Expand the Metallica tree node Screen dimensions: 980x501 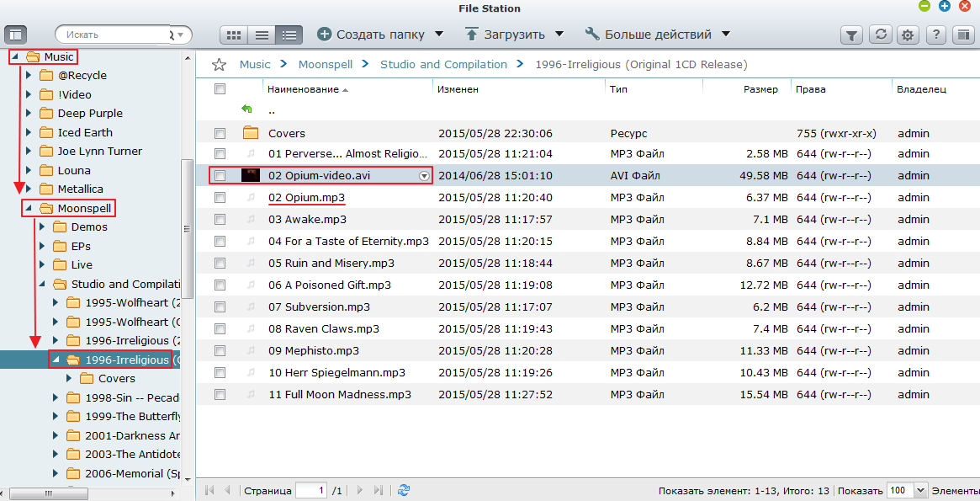pyautogui.click(x=29, y=189)
